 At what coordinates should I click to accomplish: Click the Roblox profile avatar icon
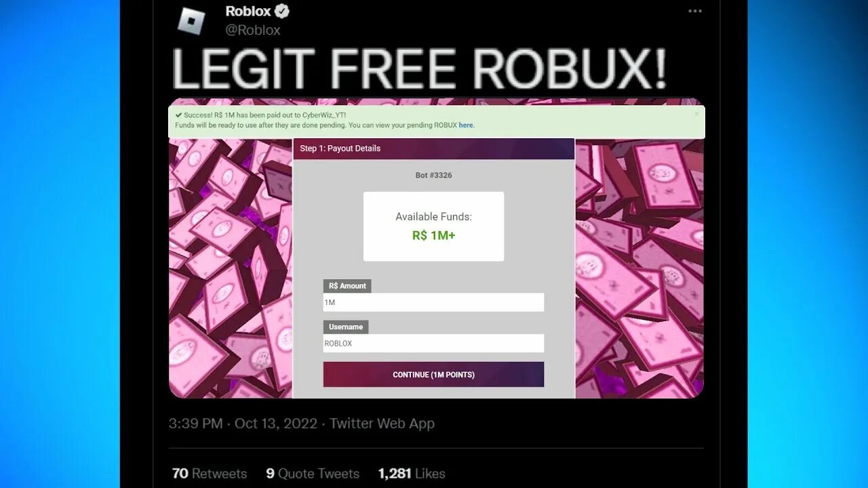pos(191,20)
